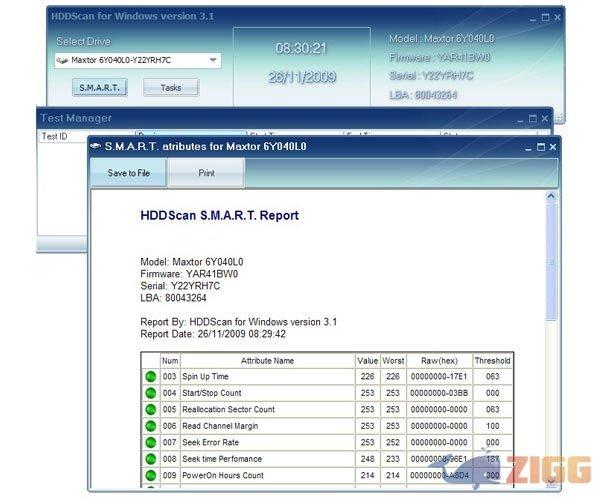Image resolution: width=600 pixels, height=500 pixels.
Task: Minimize the S.M.A.R.T. attributes window
Action: 528,147
